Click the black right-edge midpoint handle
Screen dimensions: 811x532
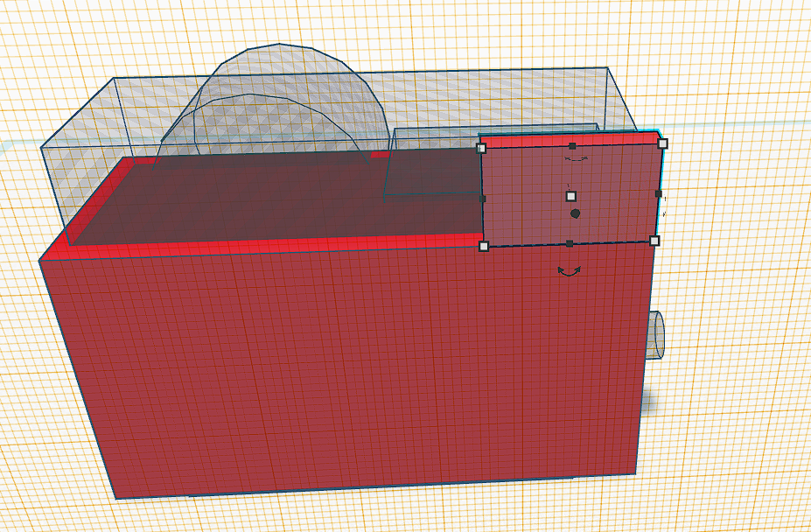click(659, 194)
